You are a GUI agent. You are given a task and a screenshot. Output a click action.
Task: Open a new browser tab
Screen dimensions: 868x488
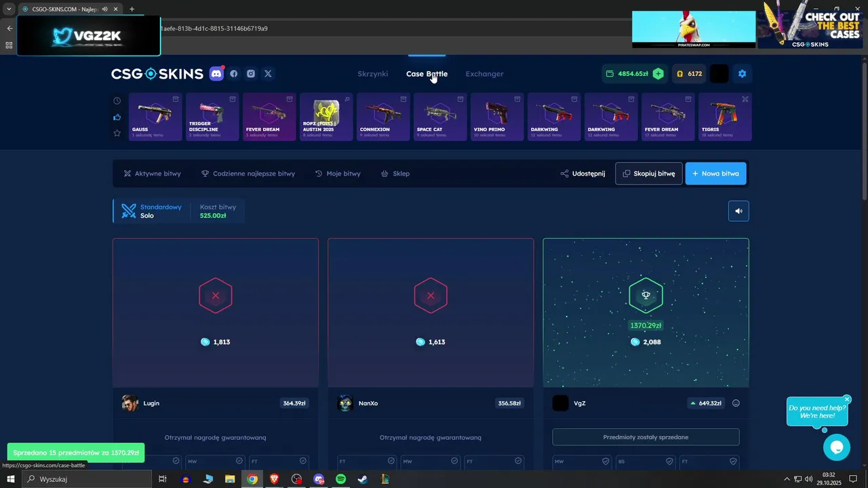tap(132, 9)
